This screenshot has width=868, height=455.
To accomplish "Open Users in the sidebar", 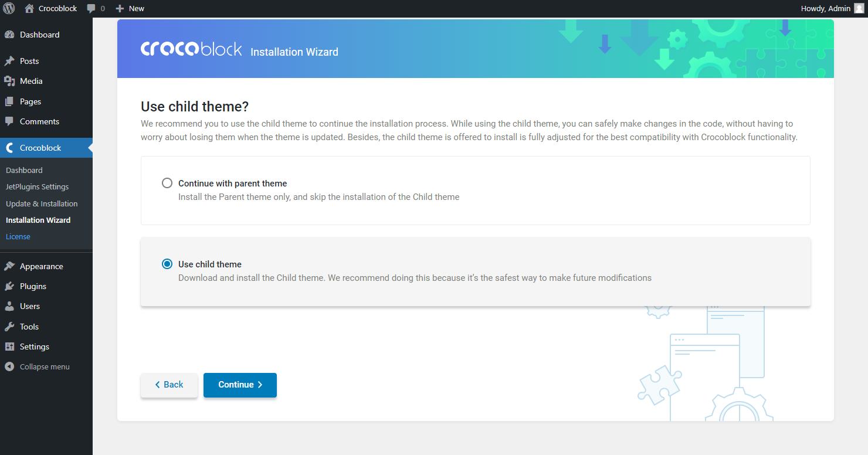I will pos(46,306).
